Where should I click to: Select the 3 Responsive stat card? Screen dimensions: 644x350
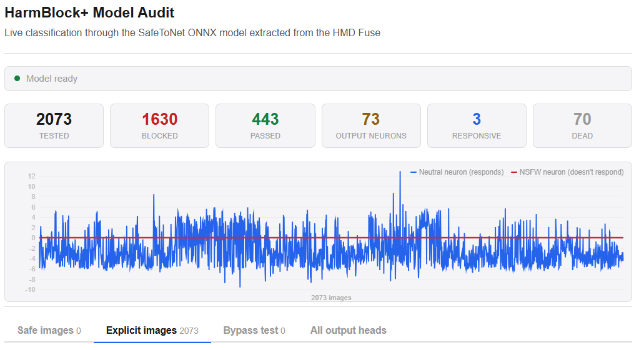pos(477,125)
